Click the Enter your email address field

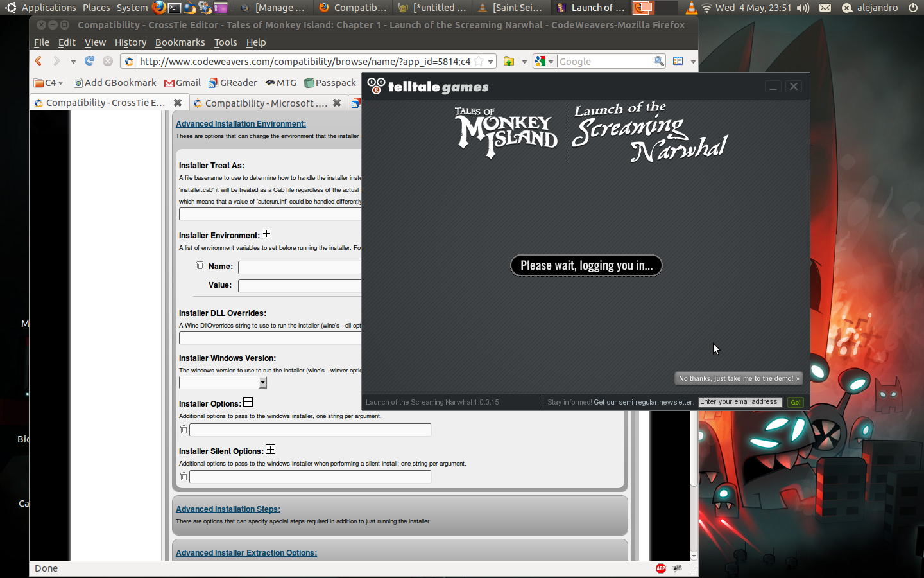(x=740, y=402)
